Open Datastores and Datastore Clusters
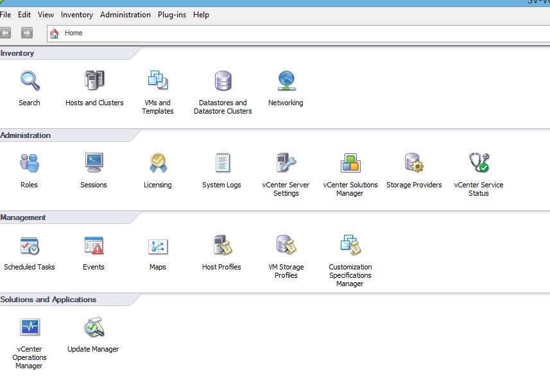This screenshot has width=550, height=392. click(x=223, y=81)
